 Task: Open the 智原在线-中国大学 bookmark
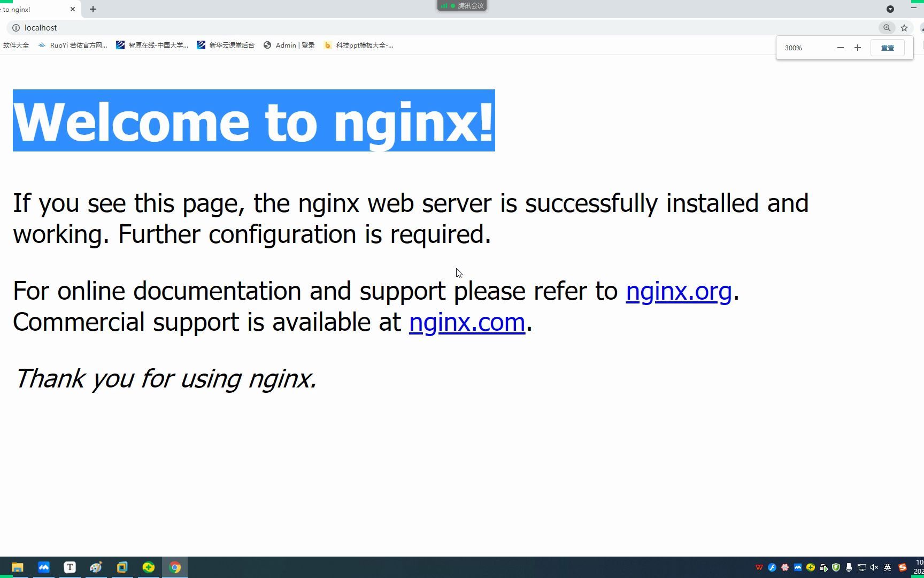(x=152, y=45)
